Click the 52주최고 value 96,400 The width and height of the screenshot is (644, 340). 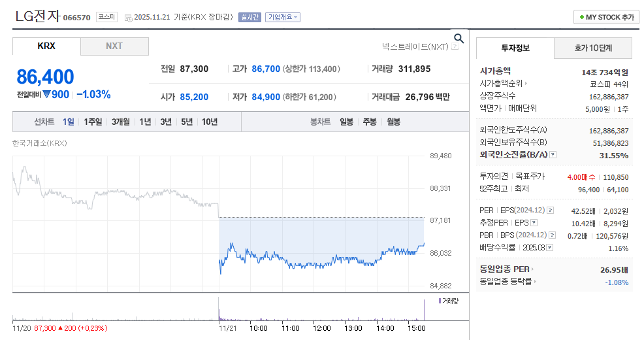click(x=588, y=190)
